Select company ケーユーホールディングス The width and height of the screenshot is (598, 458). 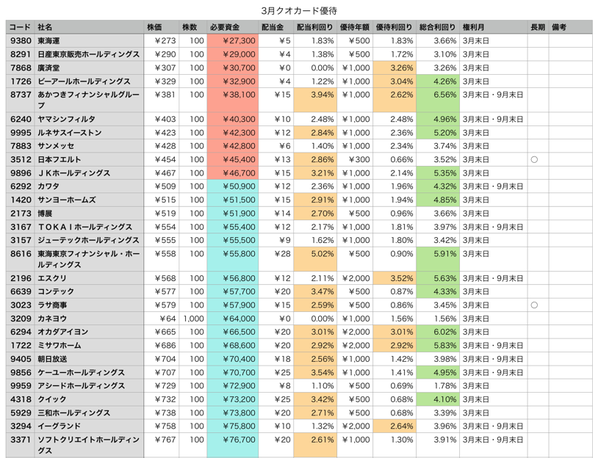[x=81, y=373]
